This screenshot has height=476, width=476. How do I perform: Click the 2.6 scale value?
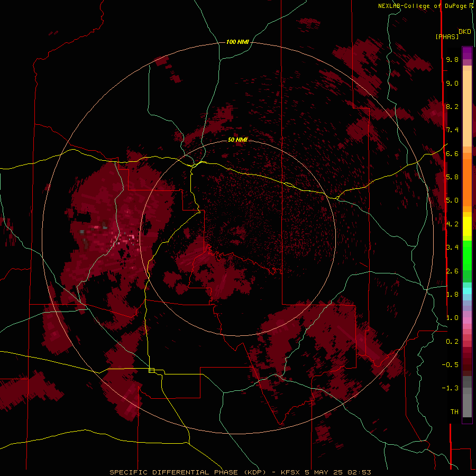pos(452,271)
